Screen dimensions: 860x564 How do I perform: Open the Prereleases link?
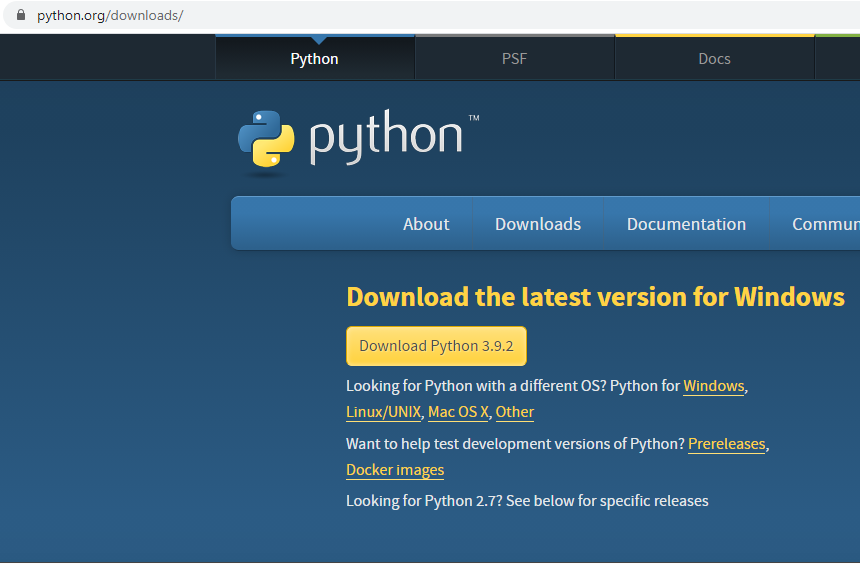[x=727, y=444]
